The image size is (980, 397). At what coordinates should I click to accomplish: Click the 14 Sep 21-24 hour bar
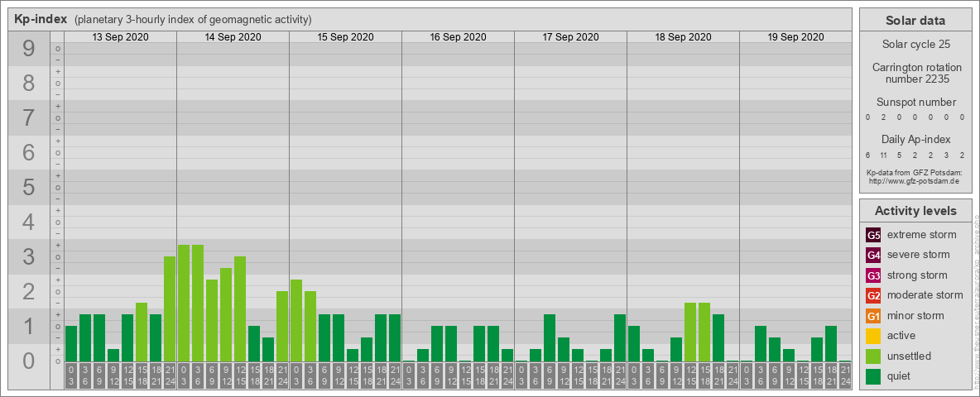pos(282,327)
